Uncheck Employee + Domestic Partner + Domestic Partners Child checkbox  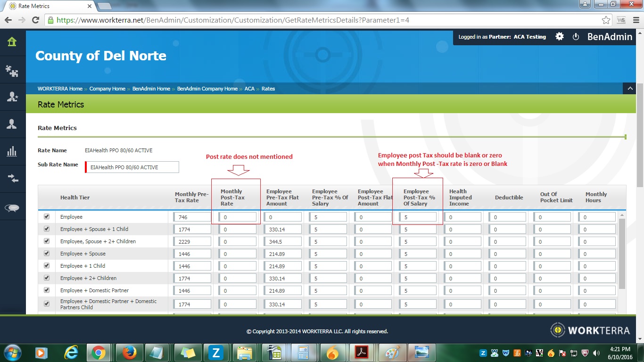(46, 304)
